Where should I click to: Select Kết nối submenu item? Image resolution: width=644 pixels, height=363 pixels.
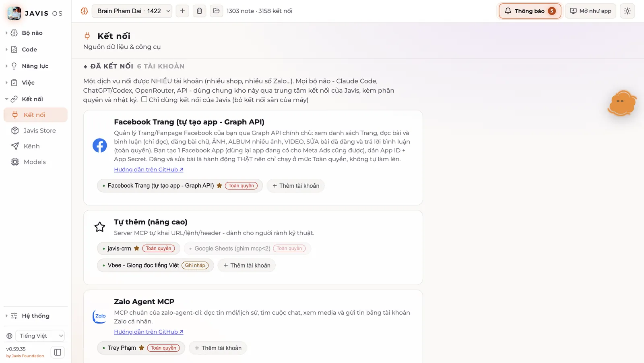tap(35, 115)
